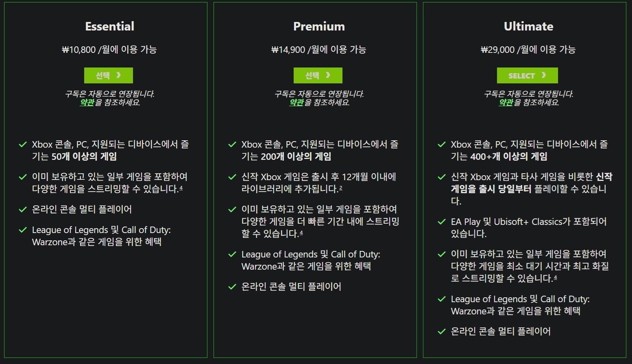632x364 pixels.
Task: Click the checkmark beside EA Play 및 Ubisoft+ Classics
Action: pyautogui.click(x=442, y=222)
